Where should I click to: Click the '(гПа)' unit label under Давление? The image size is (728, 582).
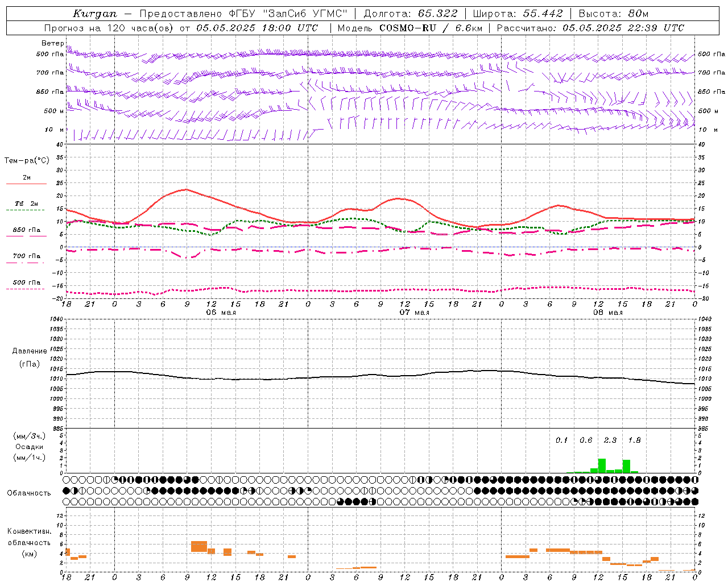(30, 364)
